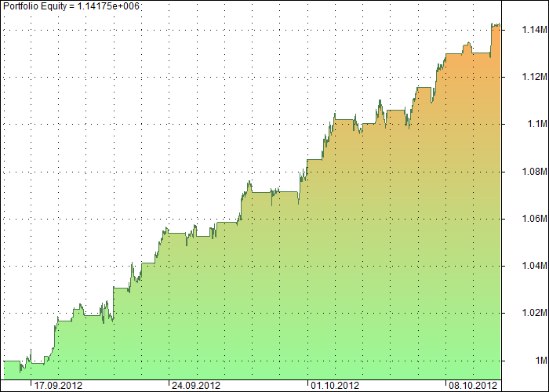The image size is (549, 392).
Task: Select the 24.09.2012 date label
Action: coord(197,386)
